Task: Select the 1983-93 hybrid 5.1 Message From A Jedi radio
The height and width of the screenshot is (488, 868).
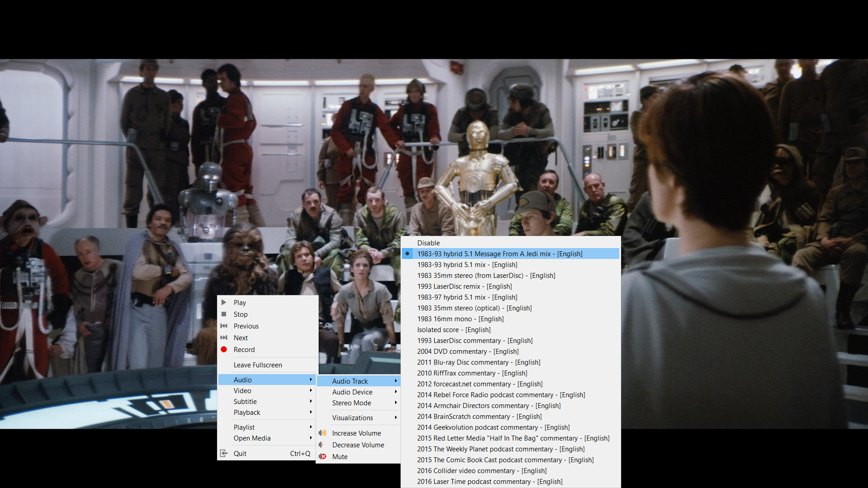Action: coord(407,253)
